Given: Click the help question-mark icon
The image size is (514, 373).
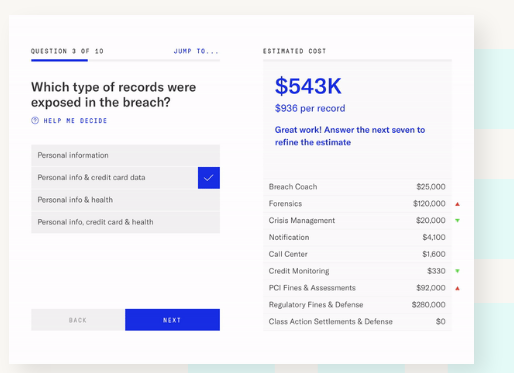Looking at the screenshot, I should click(x=35, y=120).
